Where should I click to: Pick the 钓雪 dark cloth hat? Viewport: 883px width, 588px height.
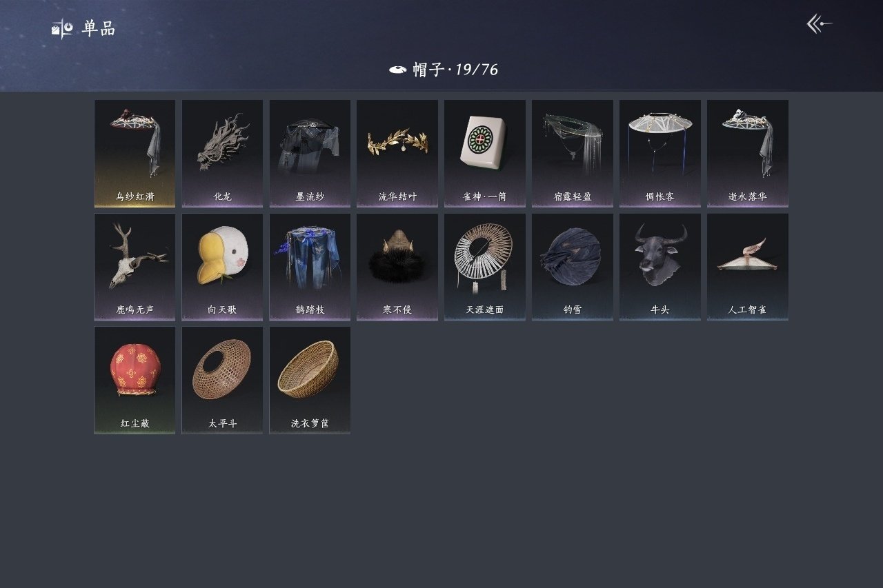573,267
